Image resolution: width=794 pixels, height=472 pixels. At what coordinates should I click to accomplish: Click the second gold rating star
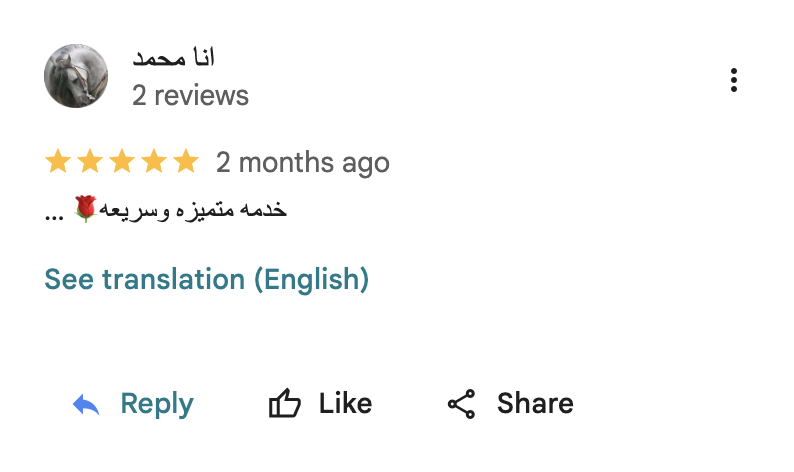tap(90, 161)
